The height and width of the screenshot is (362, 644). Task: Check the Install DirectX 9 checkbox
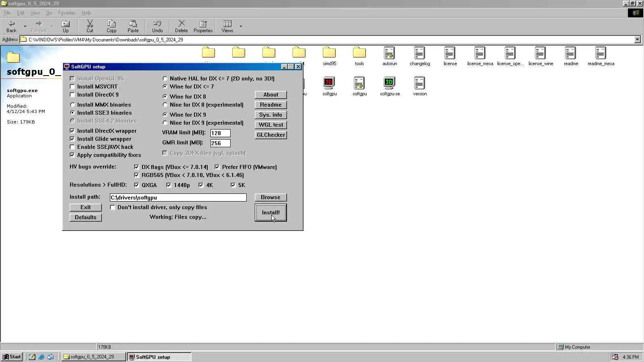click(72, 95)
